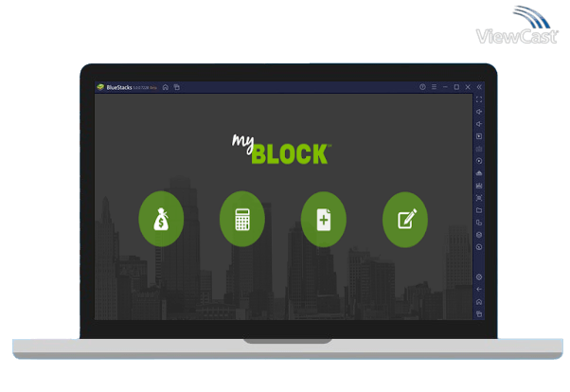Click the recent apps icon at sidebar bottom

(x=479, y=314)
